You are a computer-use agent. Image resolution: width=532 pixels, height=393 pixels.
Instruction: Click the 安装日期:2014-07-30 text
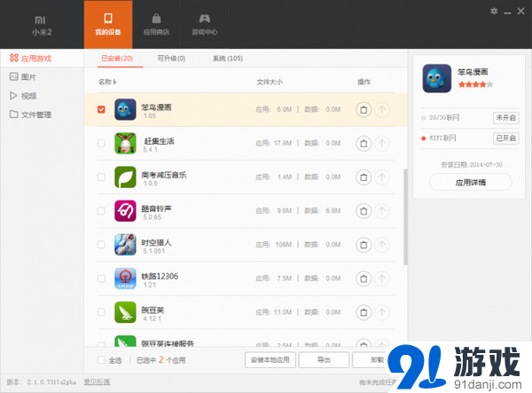coord(472,165)
